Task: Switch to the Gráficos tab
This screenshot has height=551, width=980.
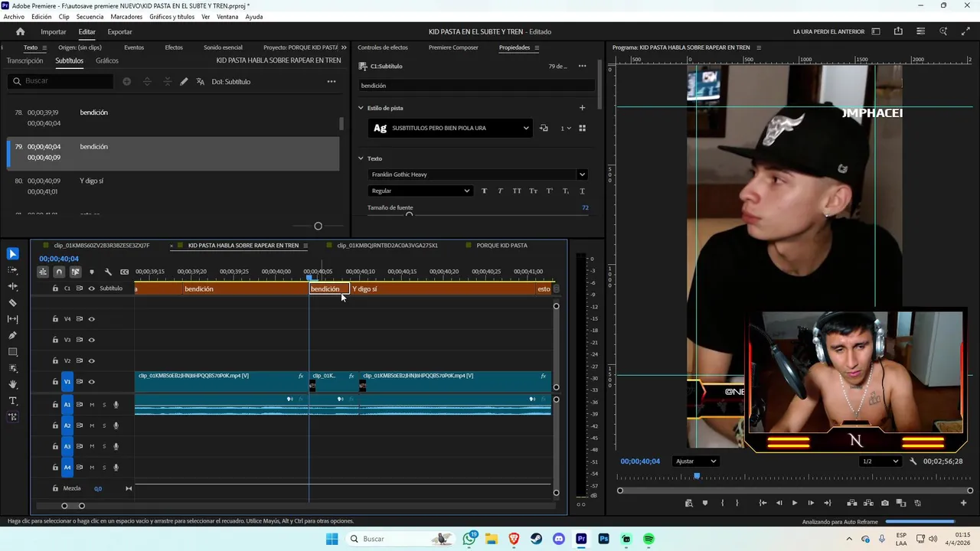Action: coord(107,60)
